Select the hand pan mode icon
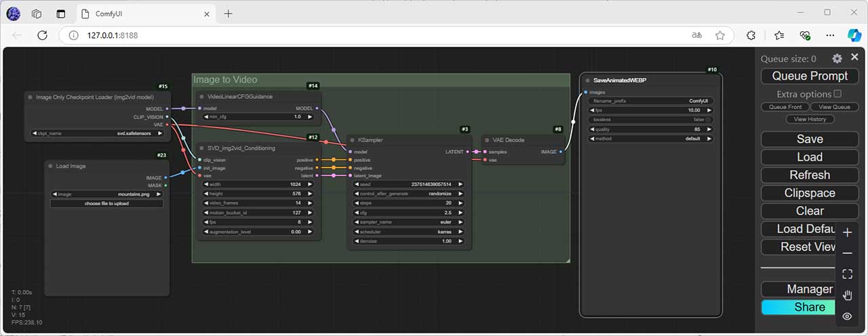The height and width of the screenshot is (336, 868). pyautogui.click(x=847, y=295)
